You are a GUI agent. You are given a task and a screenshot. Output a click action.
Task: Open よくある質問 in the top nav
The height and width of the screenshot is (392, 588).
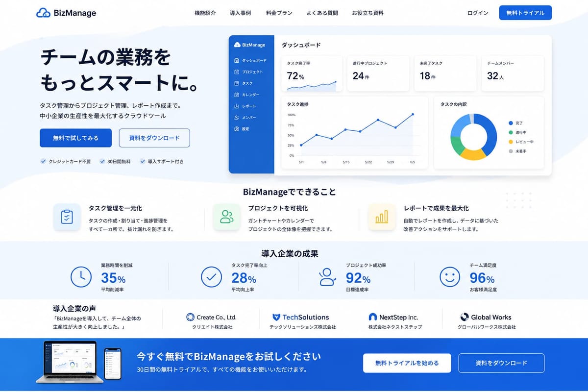[x=321, y=13]
